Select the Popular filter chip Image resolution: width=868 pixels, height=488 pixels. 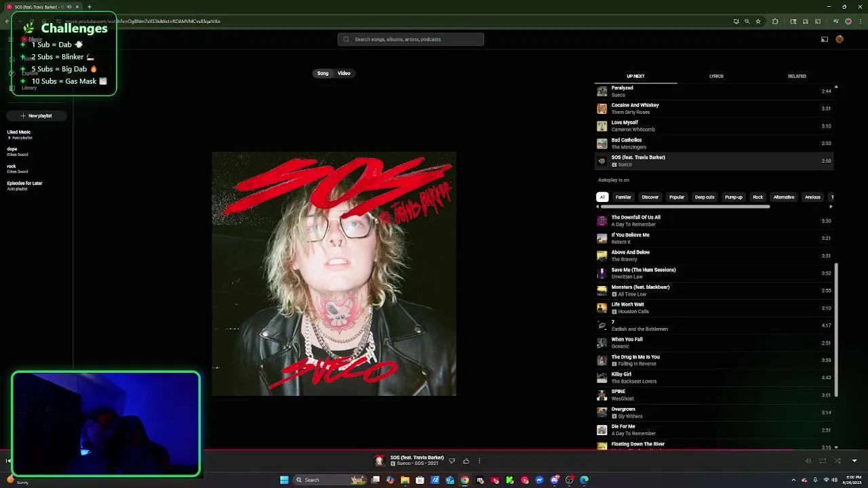point(677,197)
